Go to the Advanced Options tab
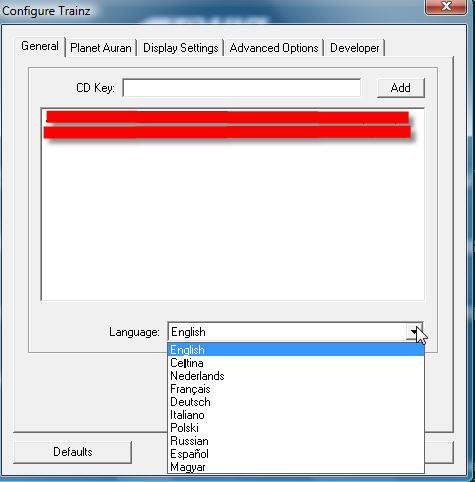Screen dimensions: 475x482 (274, 48)
